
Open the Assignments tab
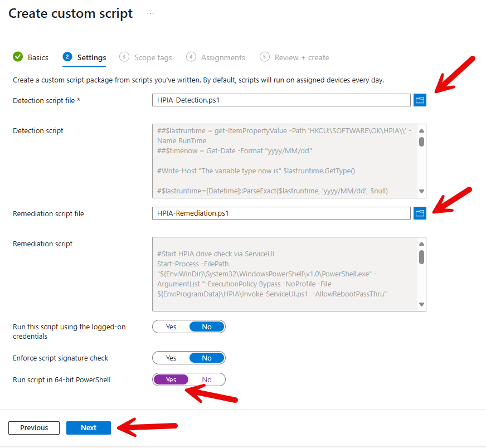(223, 57)
